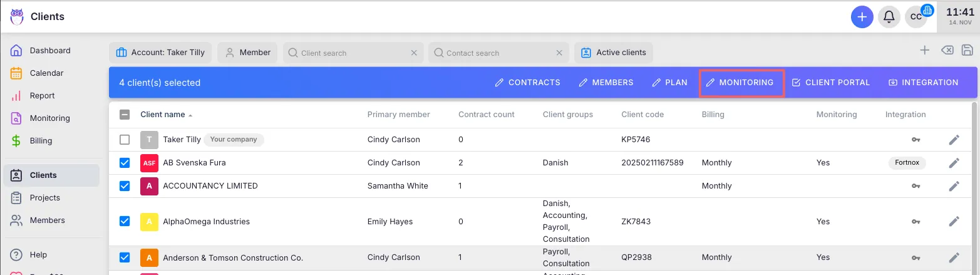
Task: Open Projects from the sidebar
Action: [44, 198]
